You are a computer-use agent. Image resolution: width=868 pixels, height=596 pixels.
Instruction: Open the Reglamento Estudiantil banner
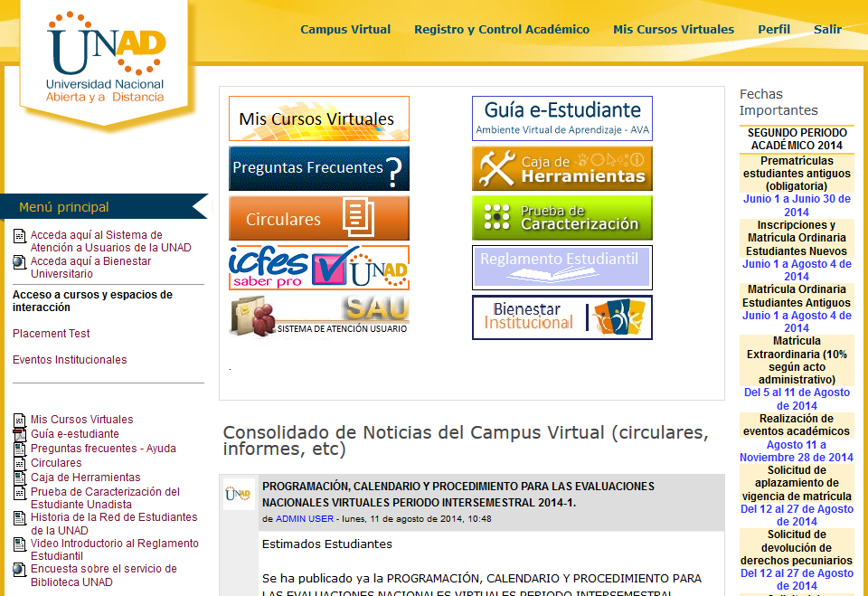point(561,268)
